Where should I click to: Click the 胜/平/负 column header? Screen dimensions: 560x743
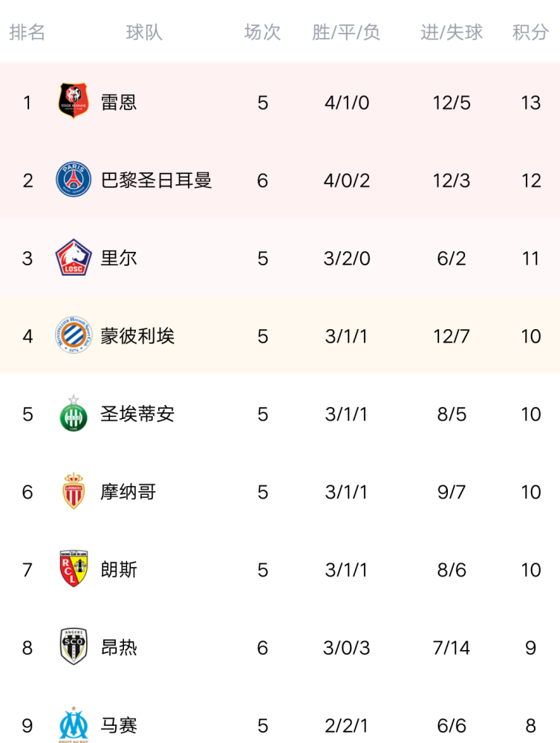[x=346, y=33]
